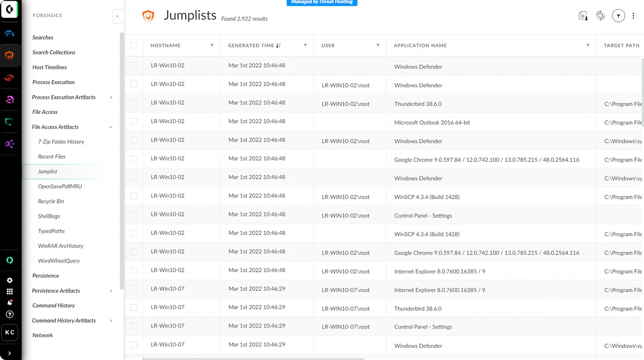Viewport: 644px width, 360px height.
Task: Open TypedPaths artifact link
Action: 51,231
